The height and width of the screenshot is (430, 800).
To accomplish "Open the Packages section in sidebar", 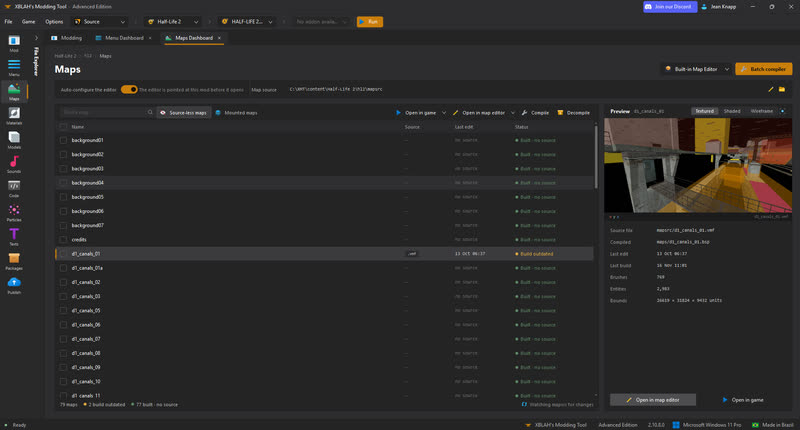I will [14, 261].
